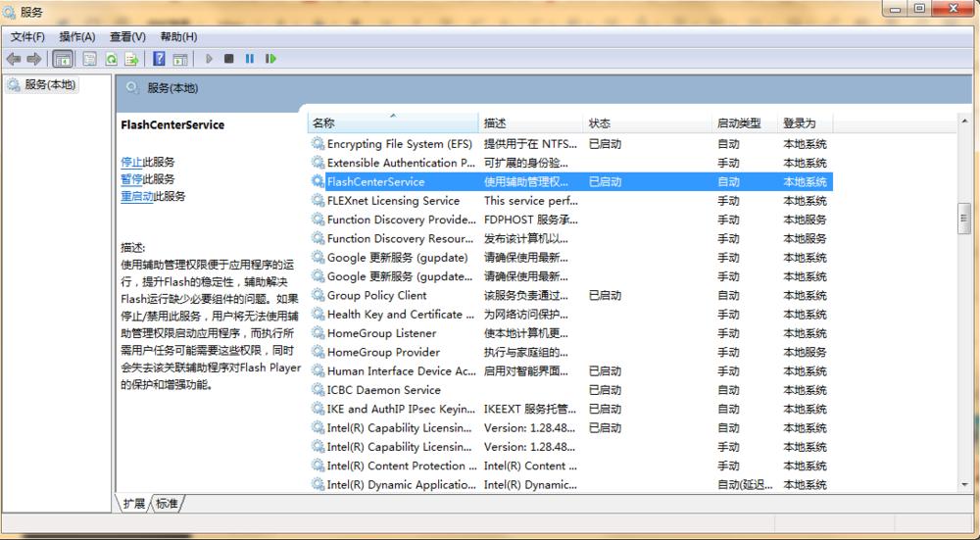This screenshot has width=980, height=540.
Task: Select Intel(R) Dynamic Application service row
Action: point(570,484)
